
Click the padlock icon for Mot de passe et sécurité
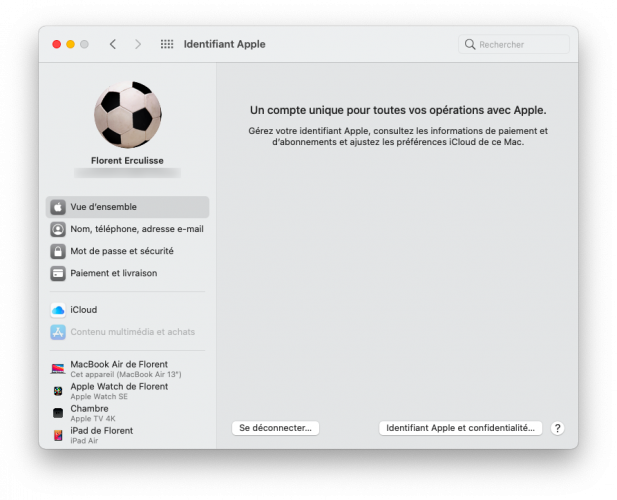pos(58,251)
